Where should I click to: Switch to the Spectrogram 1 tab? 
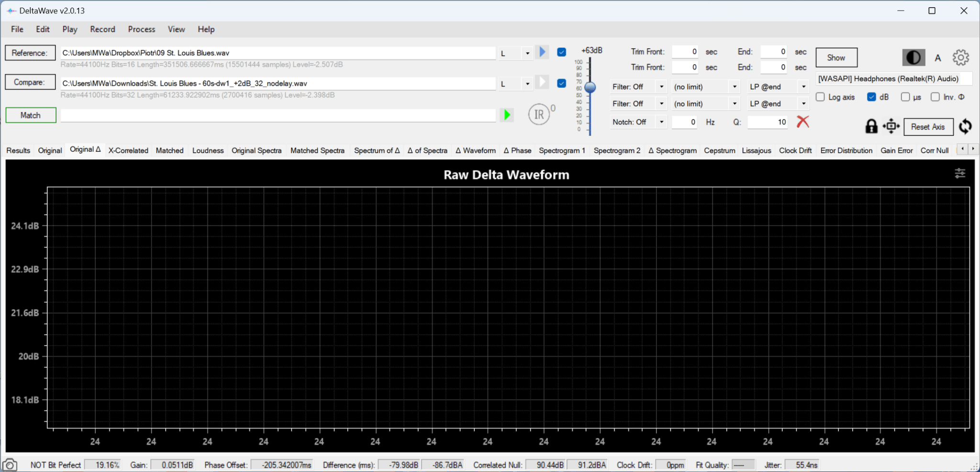[x=562, y=150]
